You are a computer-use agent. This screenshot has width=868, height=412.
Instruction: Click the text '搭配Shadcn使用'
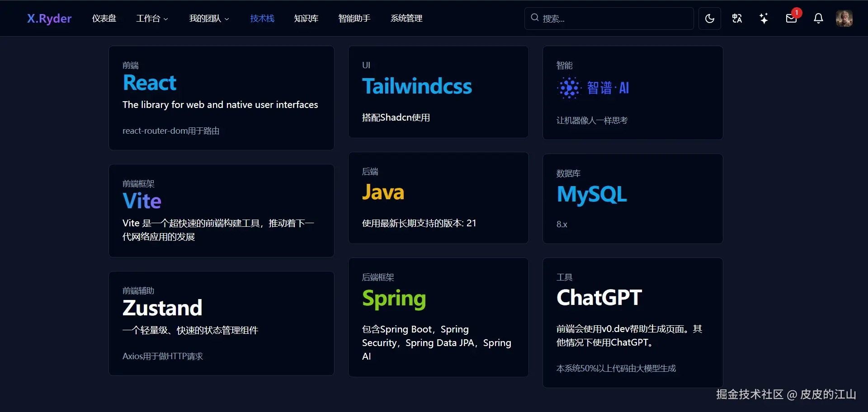pyautogui.click(x=396, y=117)
